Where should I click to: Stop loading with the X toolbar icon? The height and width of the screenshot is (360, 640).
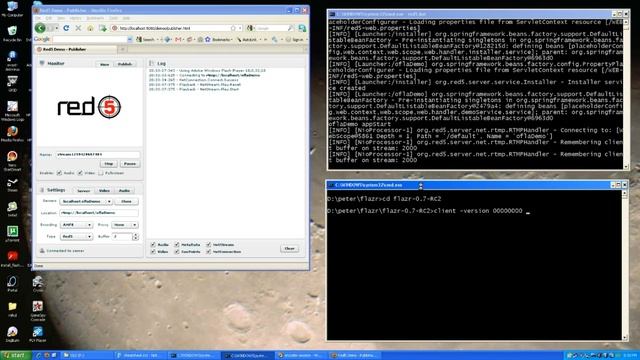click(x=78, y=28)
